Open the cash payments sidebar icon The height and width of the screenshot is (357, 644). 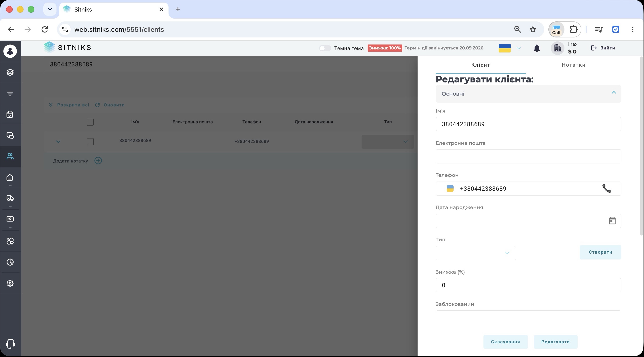(x=10, y=219)
